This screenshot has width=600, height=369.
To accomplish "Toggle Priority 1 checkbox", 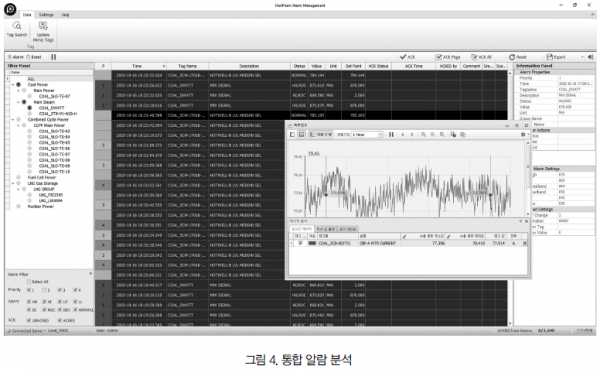I will click(x=29, y=290).
